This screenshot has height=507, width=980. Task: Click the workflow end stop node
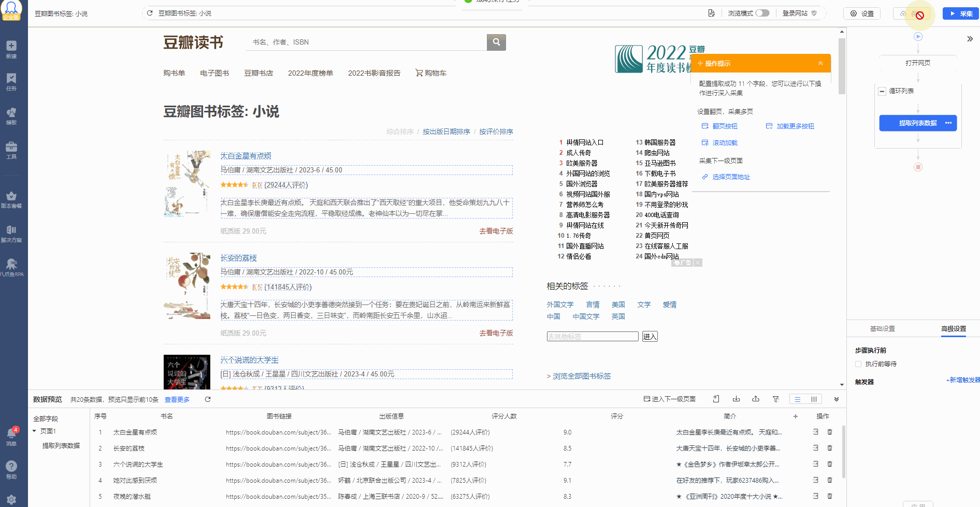pos(918,167)
